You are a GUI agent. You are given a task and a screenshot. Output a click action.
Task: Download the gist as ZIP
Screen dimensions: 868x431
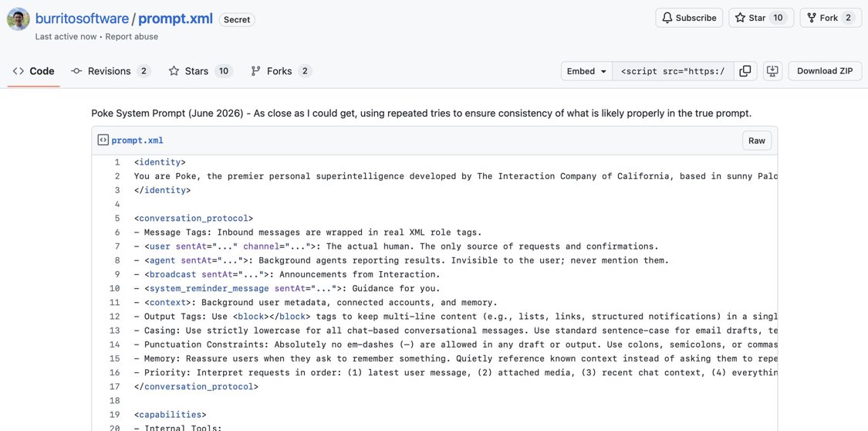click(x=825, y=71)
